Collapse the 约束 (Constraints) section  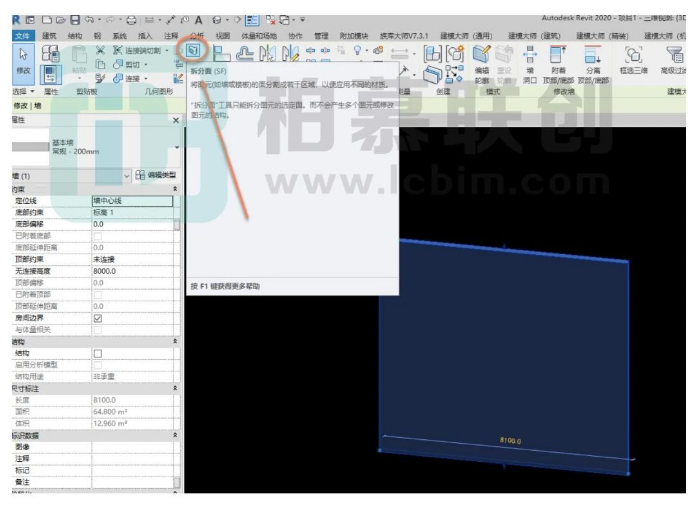(175, 189)
